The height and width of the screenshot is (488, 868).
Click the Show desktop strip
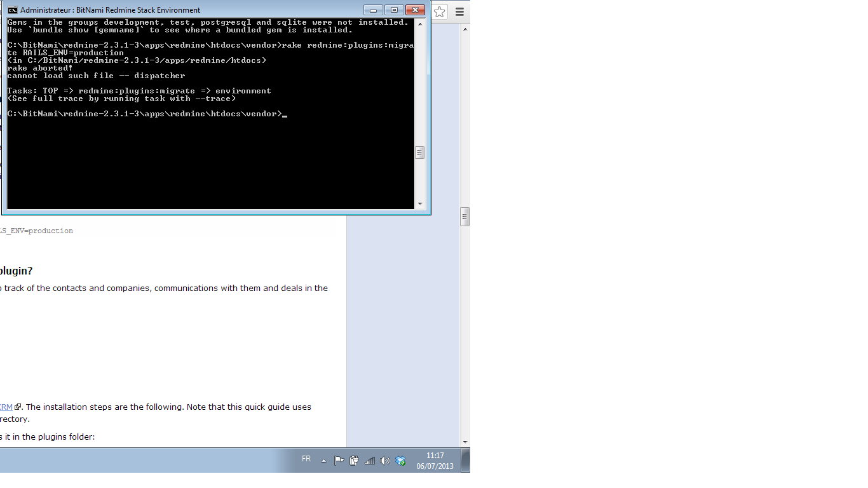(466, 460)
